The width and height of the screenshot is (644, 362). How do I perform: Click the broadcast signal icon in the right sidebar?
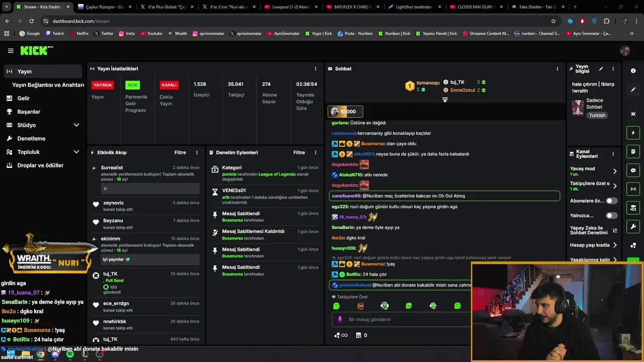[633, 189]
